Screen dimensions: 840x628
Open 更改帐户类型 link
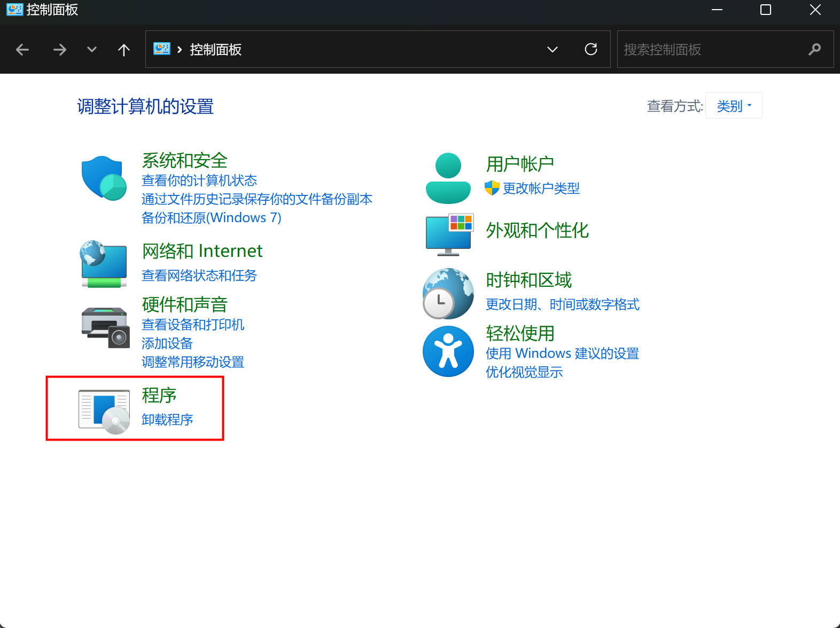coord(541,189)
